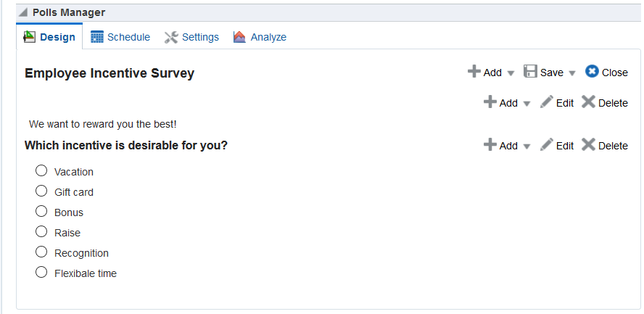Click the Save floppy disk icon
The width and height of the screenshot is (644, 314).
530,72
